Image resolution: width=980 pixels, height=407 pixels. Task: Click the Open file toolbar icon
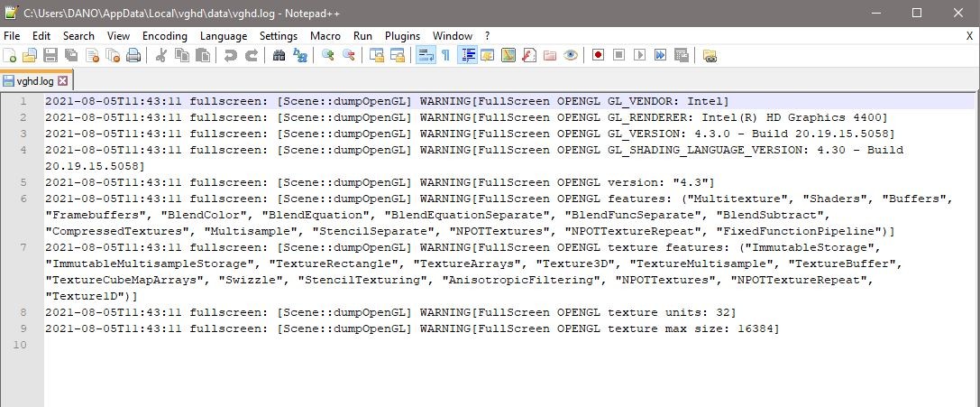(x=30, y=56)
